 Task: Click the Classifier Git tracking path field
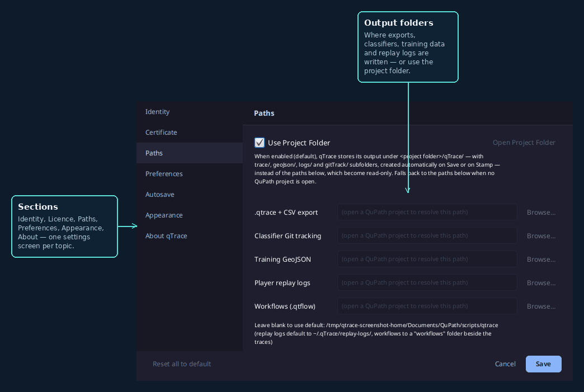pyautogui.click(x=427, y=235)
